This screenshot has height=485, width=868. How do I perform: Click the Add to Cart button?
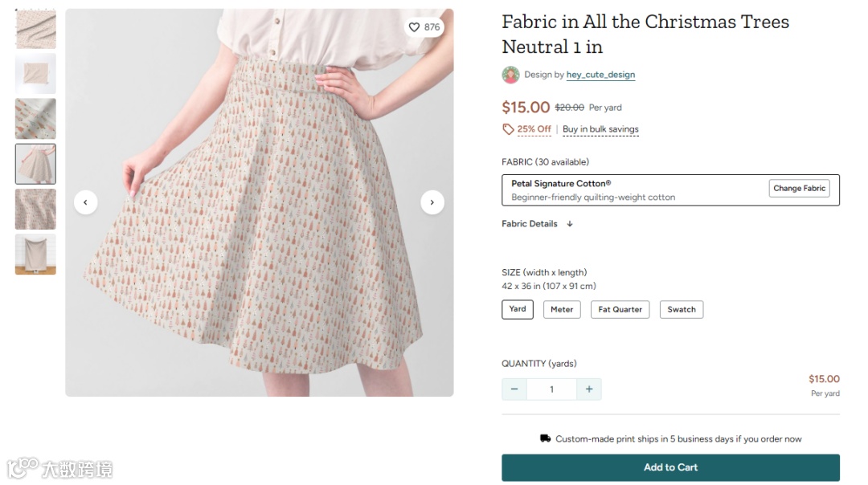[670, 467]
